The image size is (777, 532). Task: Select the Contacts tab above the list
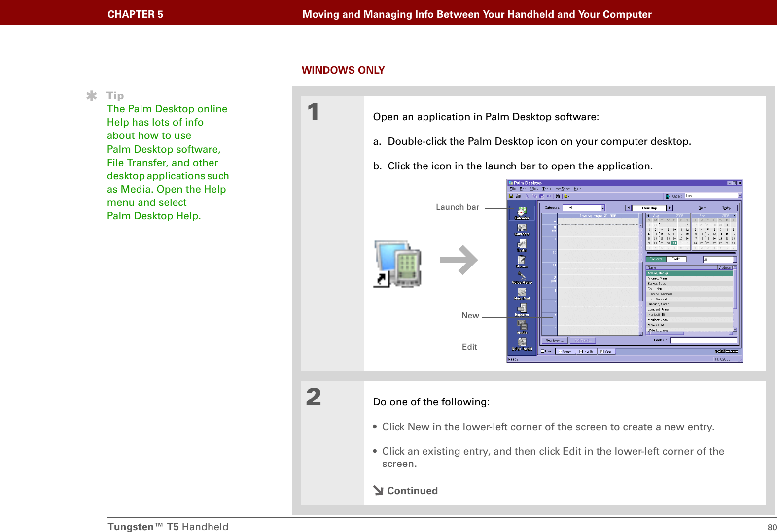click(656, 259)
